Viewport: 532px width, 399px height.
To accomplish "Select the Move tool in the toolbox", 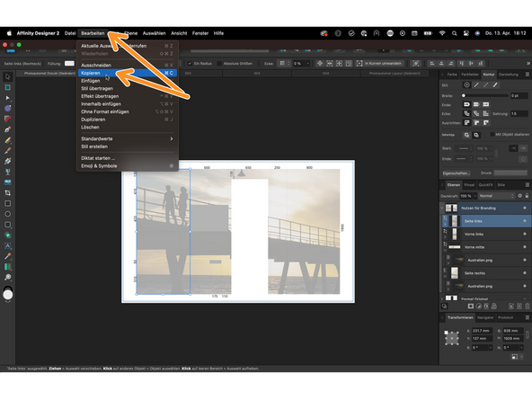I will point(7,76).
